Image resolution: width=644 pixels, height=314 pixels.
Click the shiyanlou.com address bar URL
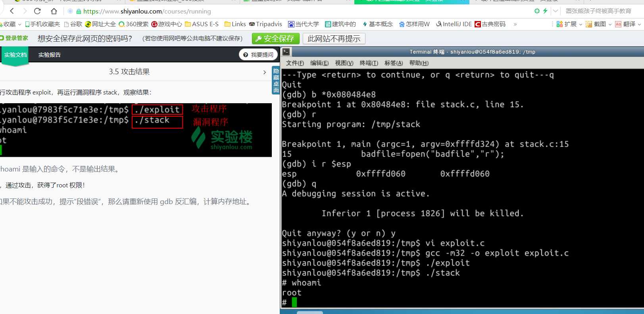(x=147, y=11)
